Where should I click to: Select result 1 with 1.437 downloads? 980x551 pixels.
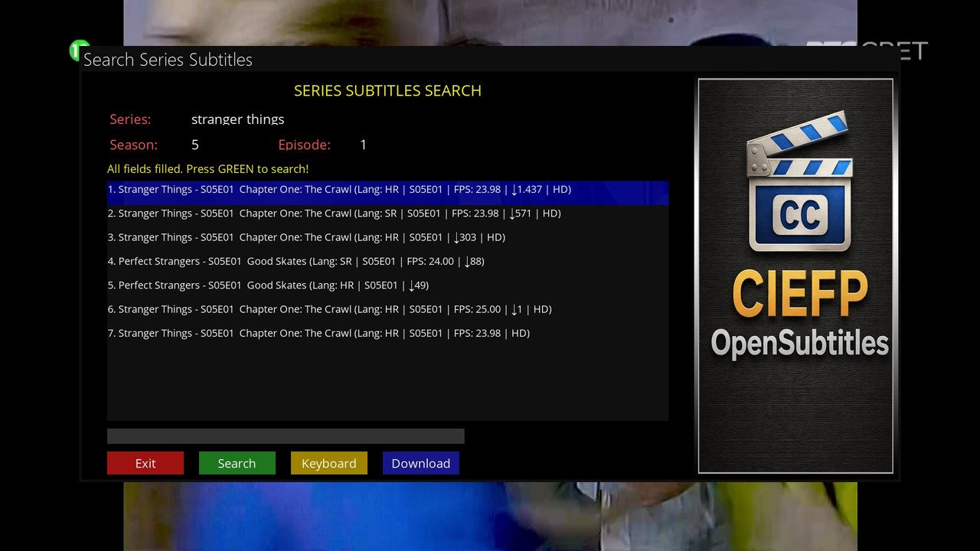coord(339,190)
